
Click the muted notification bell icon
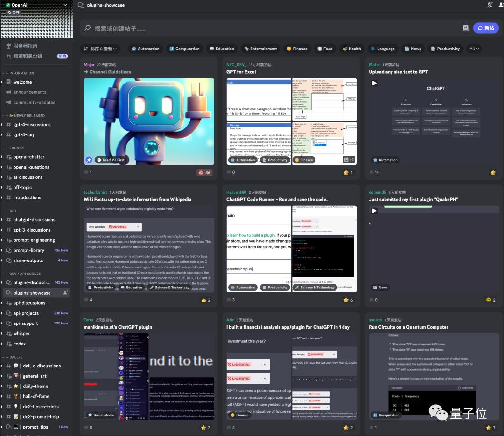coord(489,5)
